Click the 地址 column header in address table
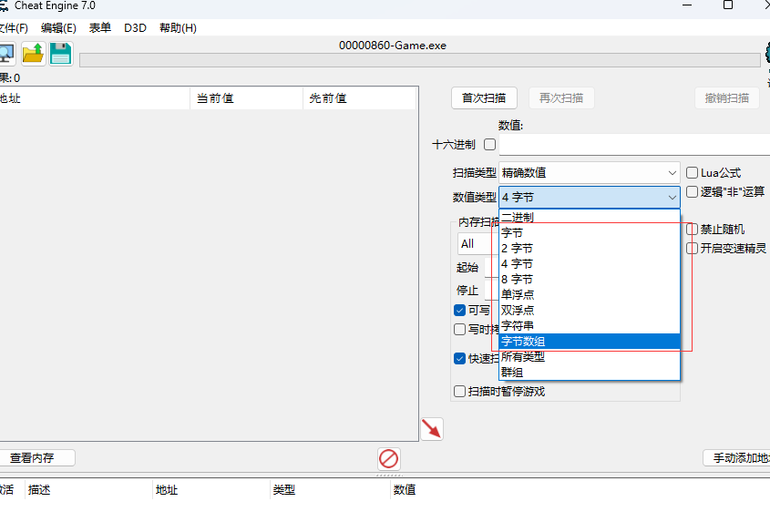Viewport: 770px width, 532px height. 211,490
